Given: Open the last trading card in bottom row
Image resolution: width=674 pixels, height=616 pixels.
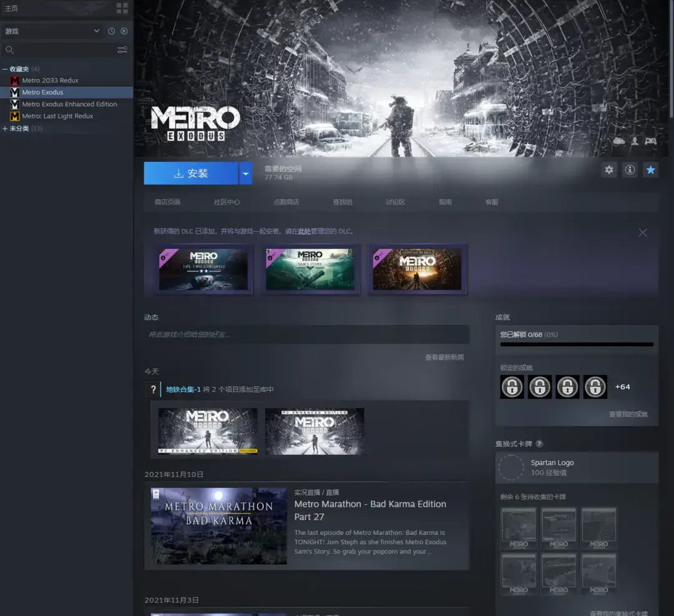Looking at the screenshot, I should pyautogui.click(x=598, y=574).
